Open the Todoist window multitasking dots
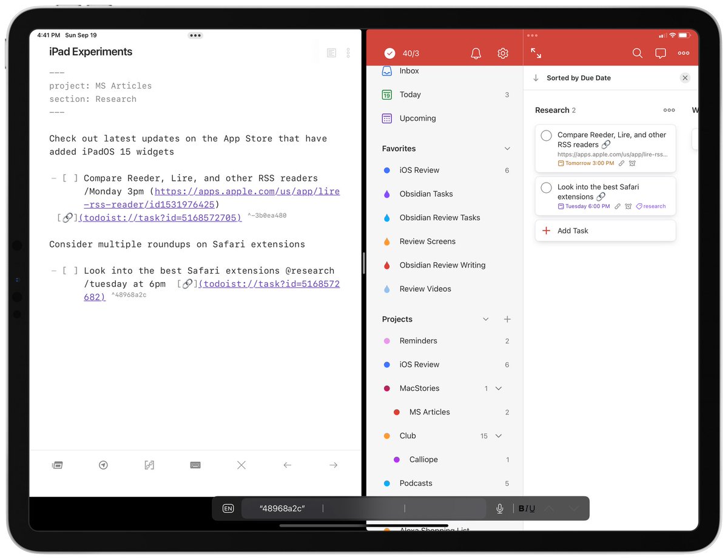This screenshot has height=560, width=728. tap(533, 35)
